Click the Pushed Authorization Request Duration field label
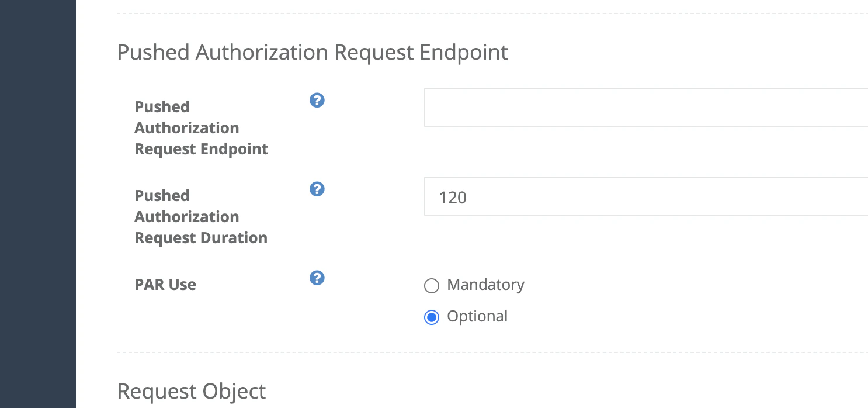 tap(201, 217)
